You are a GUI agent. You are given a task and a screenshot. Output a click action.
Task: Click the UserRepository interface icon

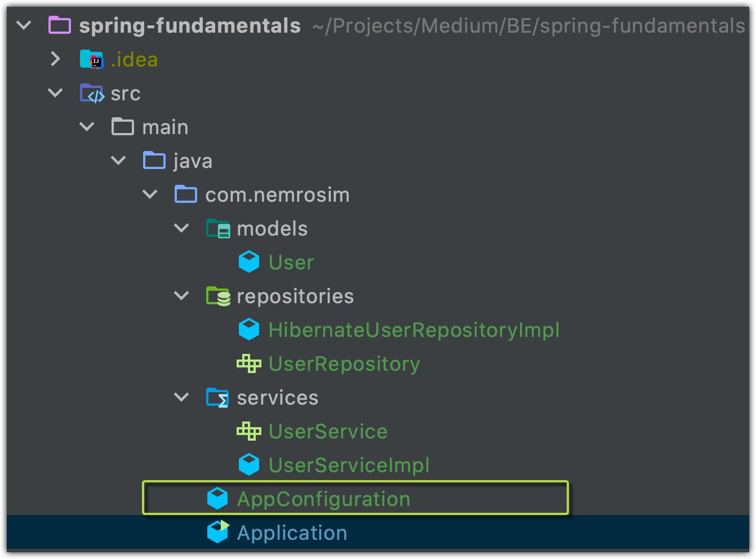point(248,364)
